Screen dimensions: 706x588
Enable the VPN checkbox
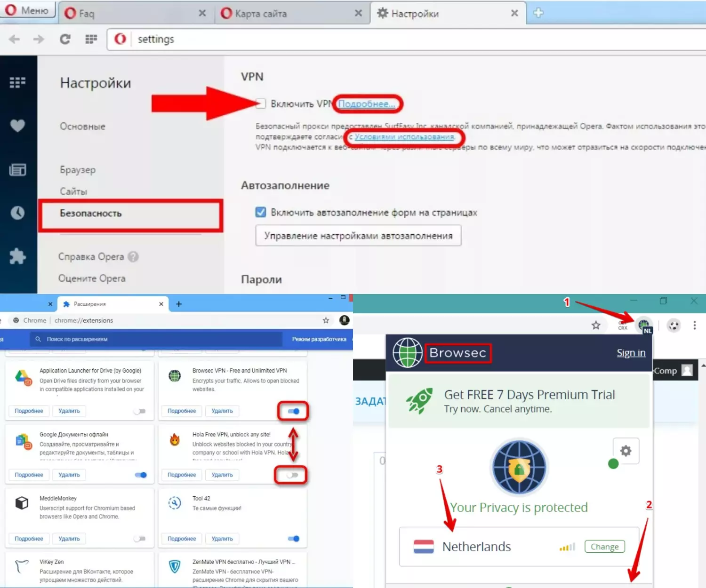(260, 103)
